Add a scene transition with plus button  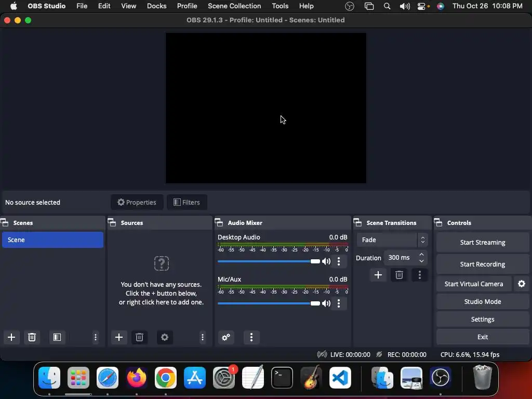pyautogui.click(x=378, y=275)
